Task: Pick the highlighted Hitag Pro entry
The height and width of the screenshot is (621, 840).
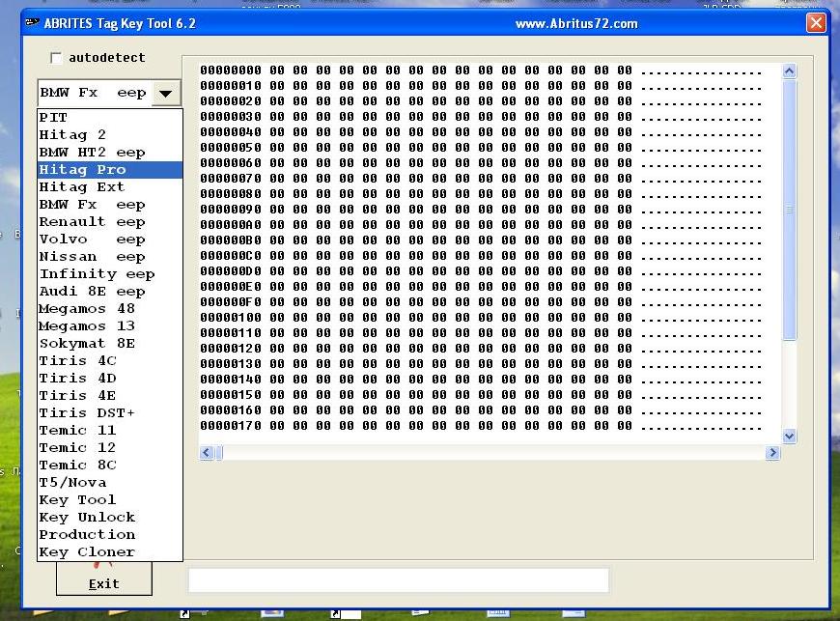Action: [110, 169]
